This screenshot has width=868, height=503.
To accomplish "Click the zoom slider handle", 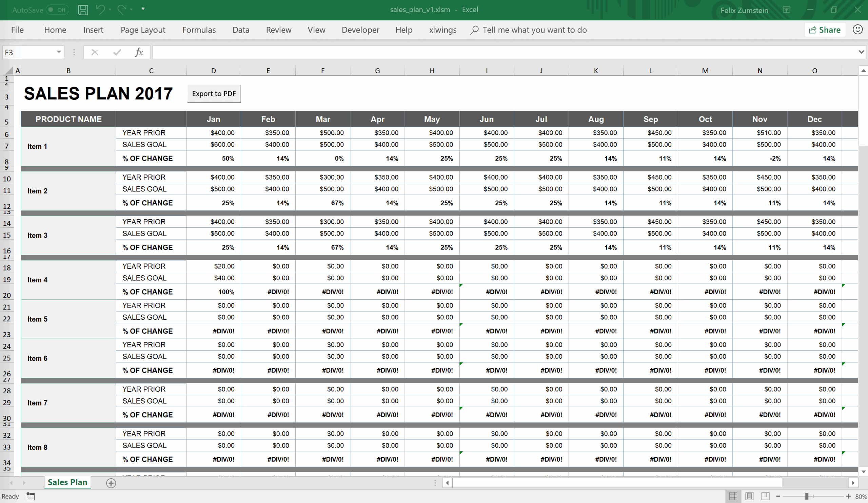I will tap(807, 496).
